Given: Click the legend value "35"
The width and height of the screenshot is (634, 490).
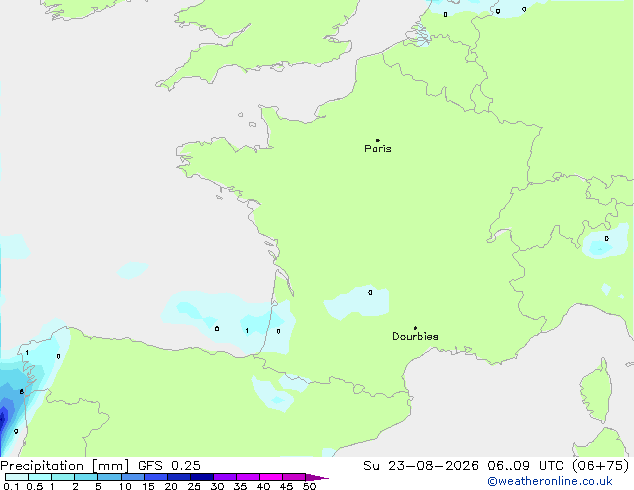Looking at the screenshot, I should (x=240, y=486).
